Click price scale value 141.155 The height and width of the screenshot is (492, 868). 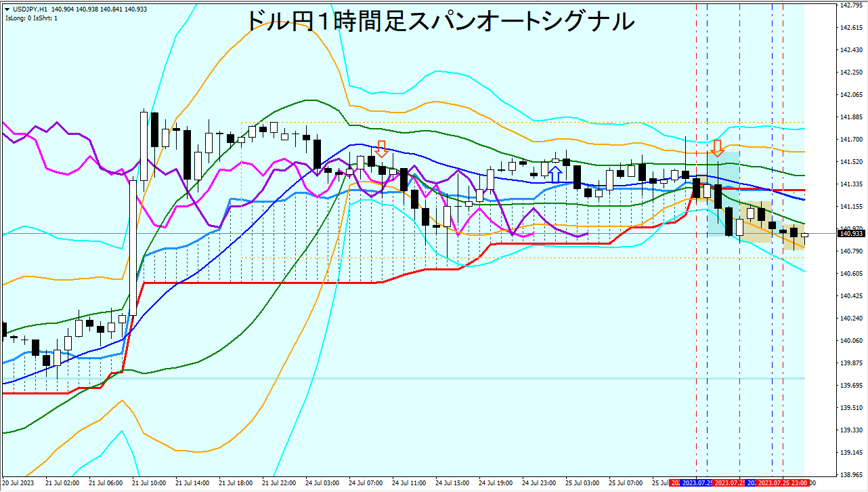851,207
